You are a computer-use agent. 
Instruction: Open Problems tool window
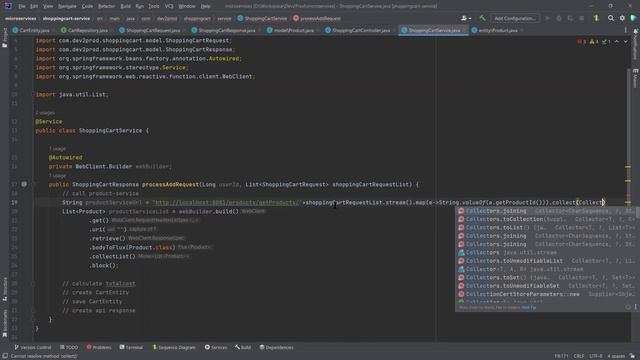99,347
